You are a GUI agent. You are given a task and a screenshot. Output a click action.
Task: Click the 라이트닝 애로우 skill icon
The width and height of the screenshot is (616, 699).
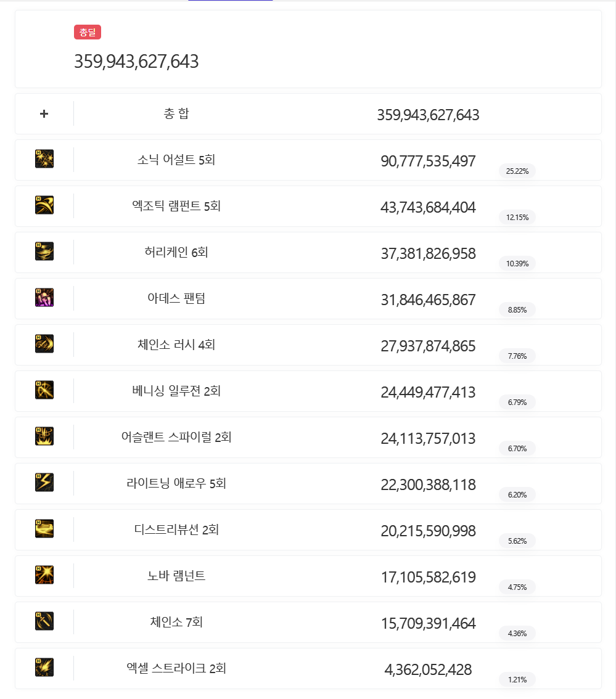(x=44, y=483)
